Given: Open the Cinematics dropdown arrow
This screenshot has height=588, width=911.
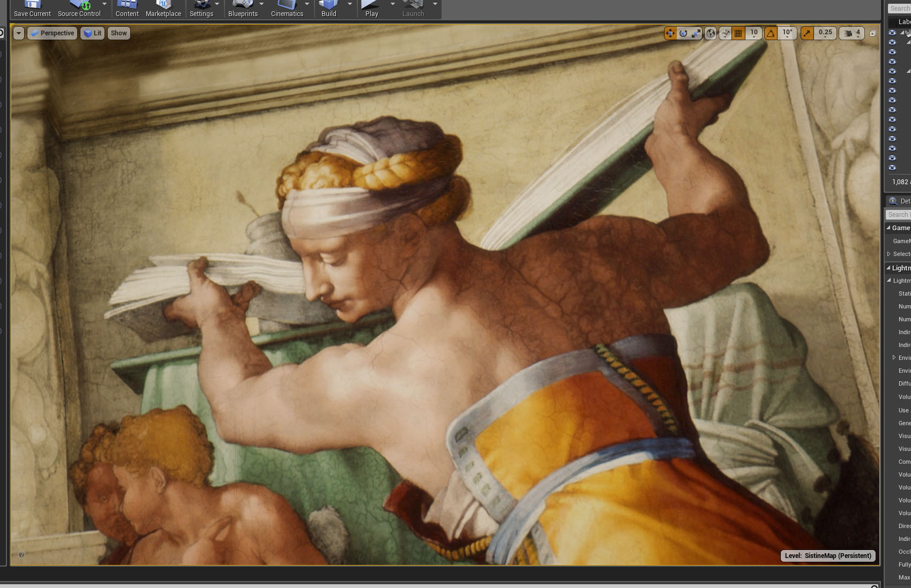Looking at the screenshot, I should (x=307, y=4).
